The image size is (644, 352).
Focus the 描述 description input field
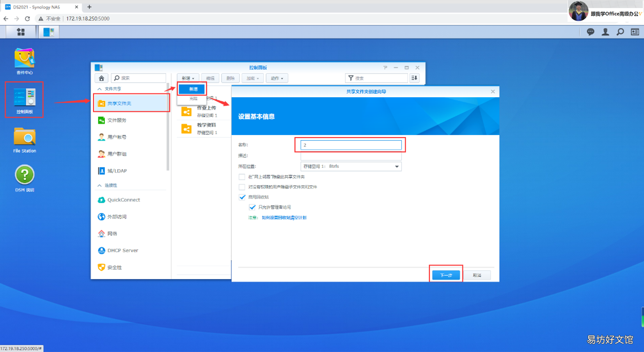351,156
